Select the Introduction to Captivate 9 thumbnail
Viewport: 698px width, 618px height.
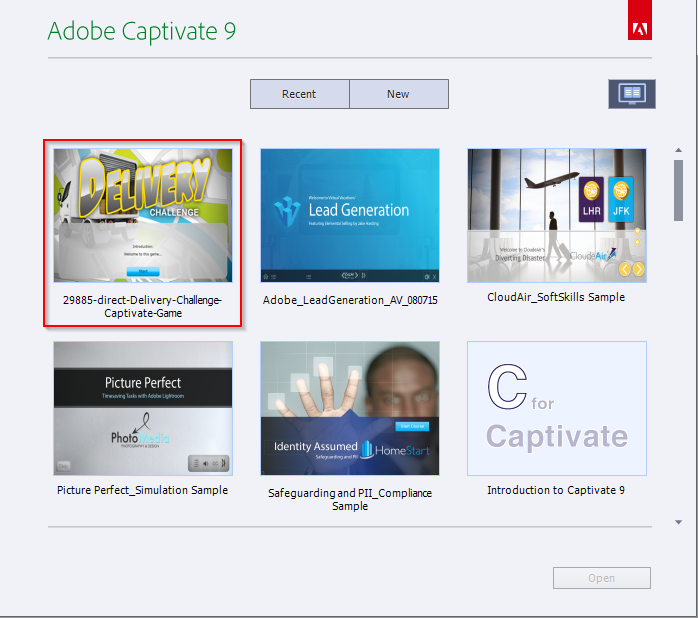pos(556,408)
